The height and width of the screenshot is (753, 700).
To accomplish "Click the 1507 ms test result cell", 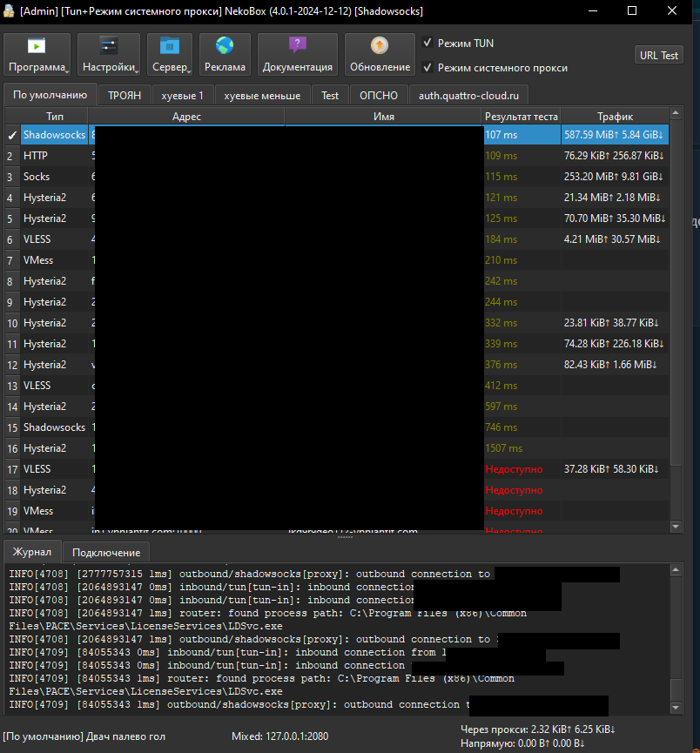I will pyautogui.click(x=522, y=448).
